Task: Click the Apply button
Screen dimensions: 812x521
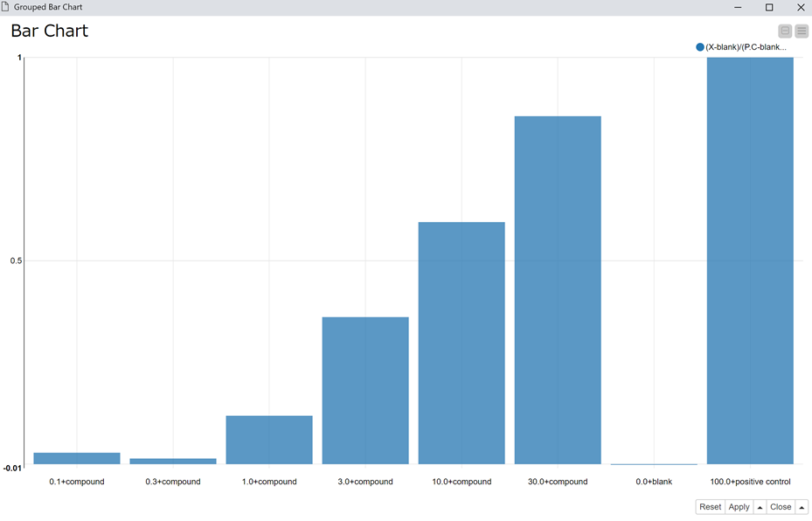Action: pyautogui.click(x=739, y=507)
